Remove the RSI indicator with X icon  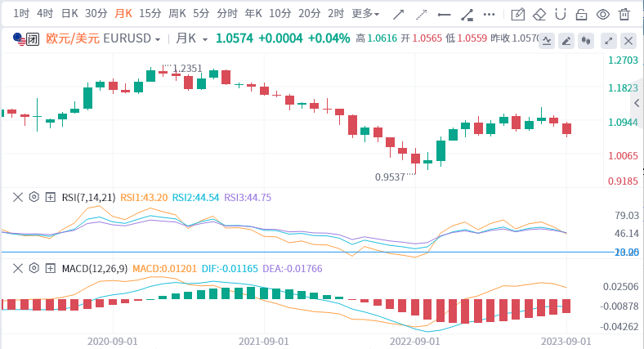18,198
